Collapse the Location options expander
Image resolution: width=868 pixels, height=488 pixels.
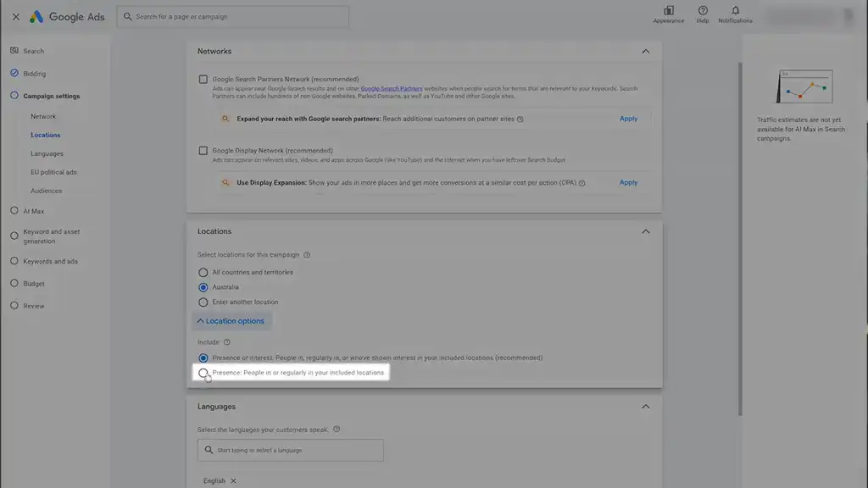pyautogui.click(x=231, y=321)
